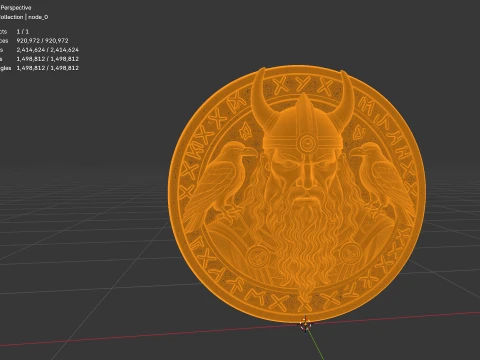Click the "1 / 1" objects count
Screen dimensions: 480x360
coord(23,32)
